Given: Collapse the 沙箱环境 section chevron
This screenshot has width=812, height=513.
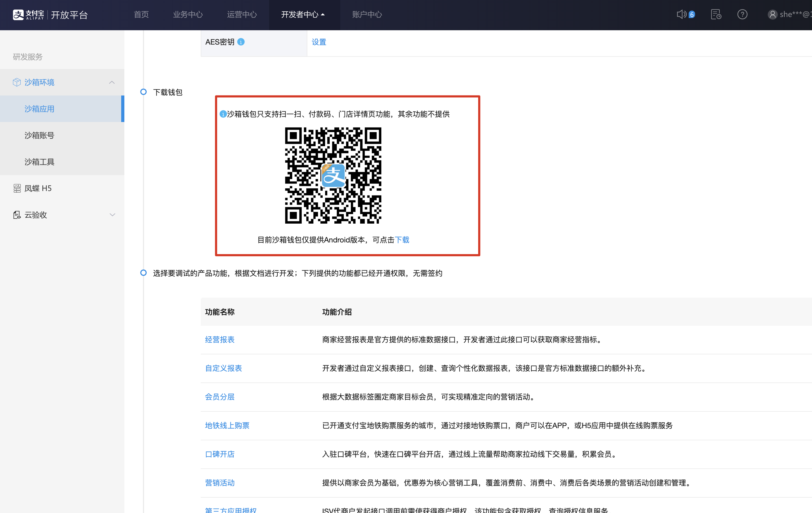Looking at the screenshot, I should [112, 82].
